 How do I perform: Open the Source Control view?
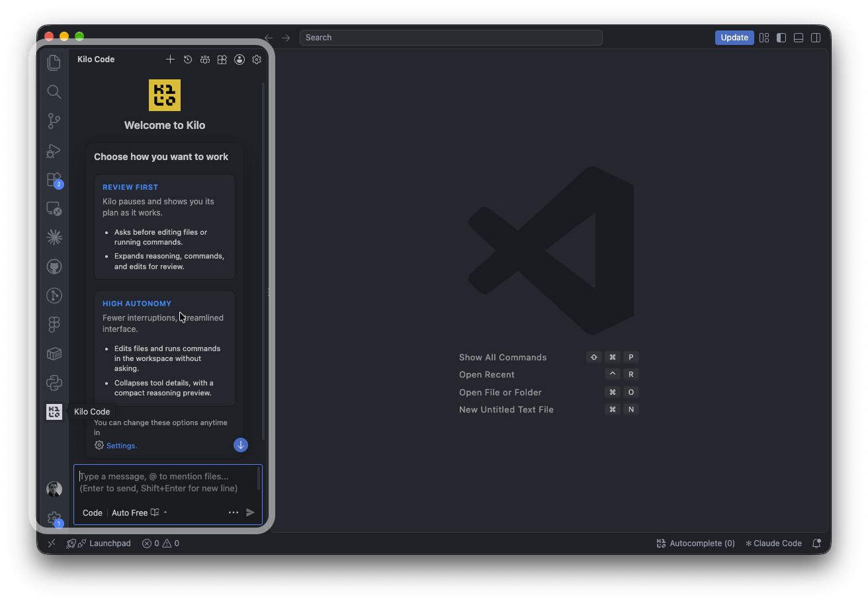click(54, 121)
